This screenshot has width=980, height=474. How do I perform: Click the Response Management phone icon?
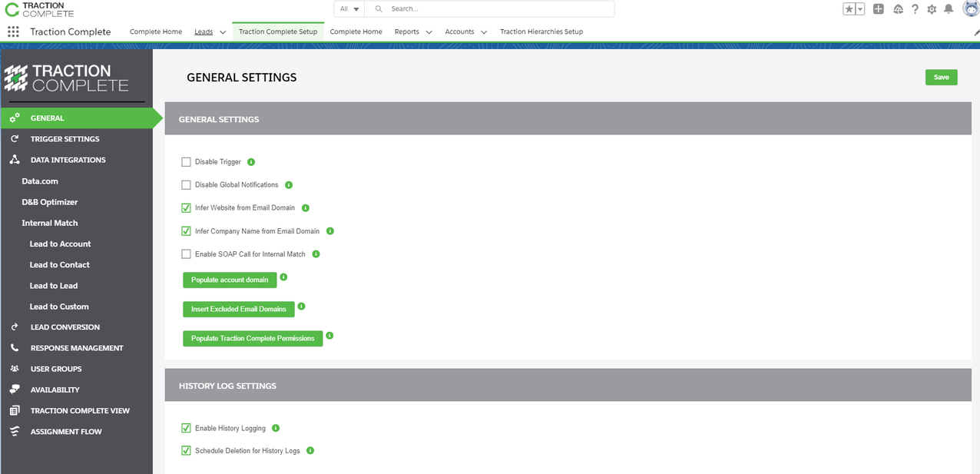(14, 347)
